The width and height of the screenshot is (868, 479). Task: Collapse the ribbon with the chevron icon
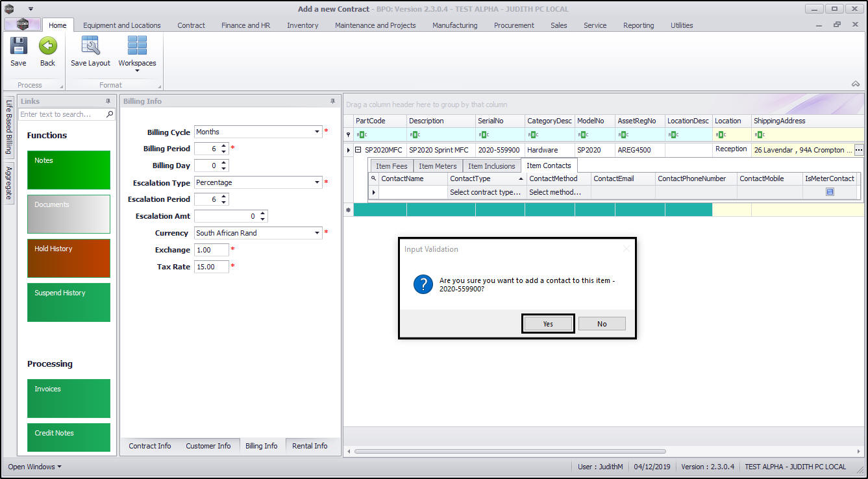click(x=855, y=84)
